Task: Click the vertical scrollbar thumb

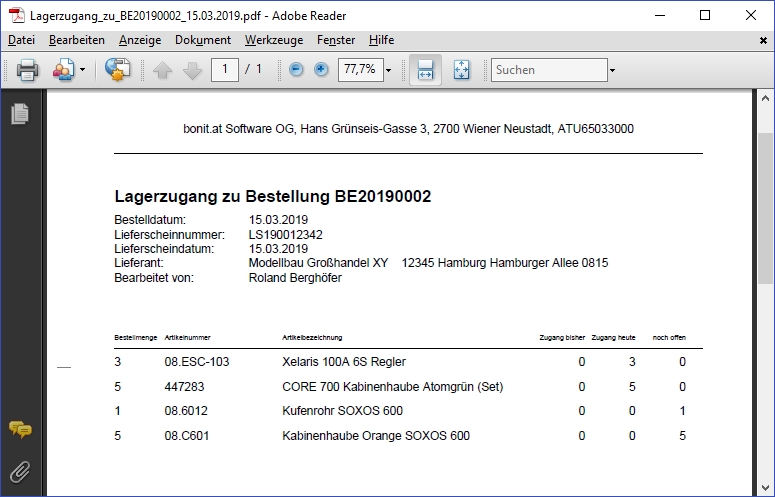Action: pyautogui.click(x=766, y=208)
